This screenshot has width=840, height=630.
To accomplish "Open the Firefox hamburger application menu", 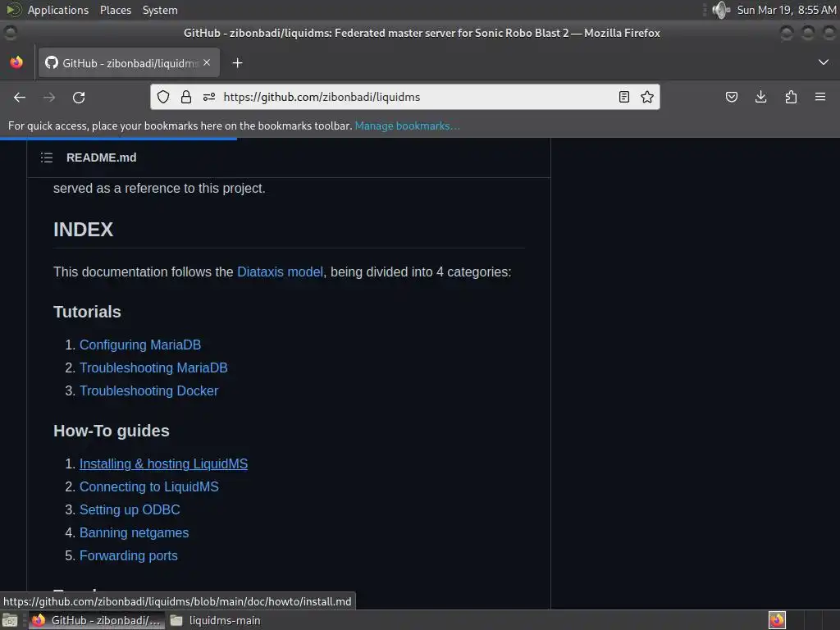I will pyautogui.click(x=820, y=97).
